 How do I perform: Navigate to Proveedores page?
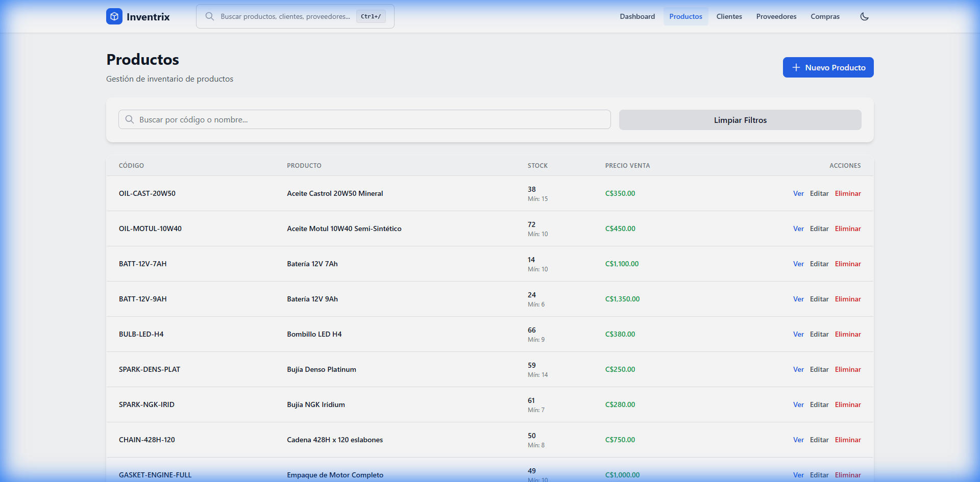pos(776,16)
